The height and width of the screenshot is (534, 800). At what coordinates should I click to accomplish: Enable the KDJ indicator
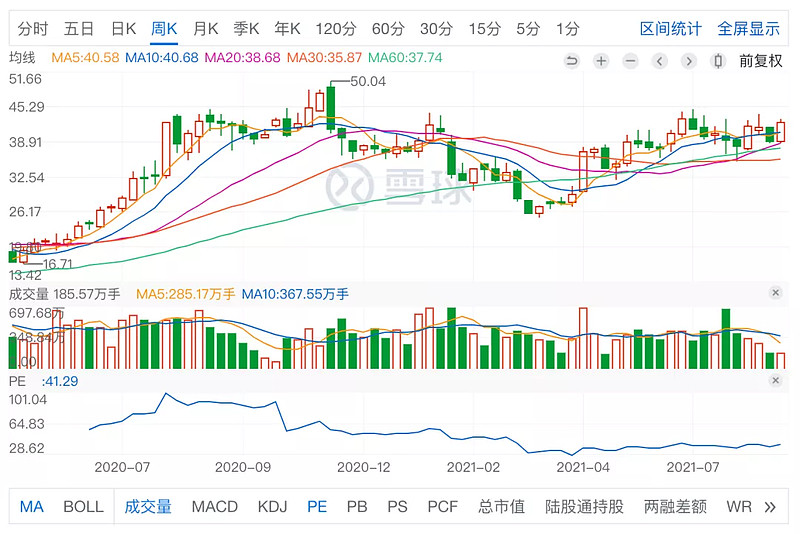(272, 506)
